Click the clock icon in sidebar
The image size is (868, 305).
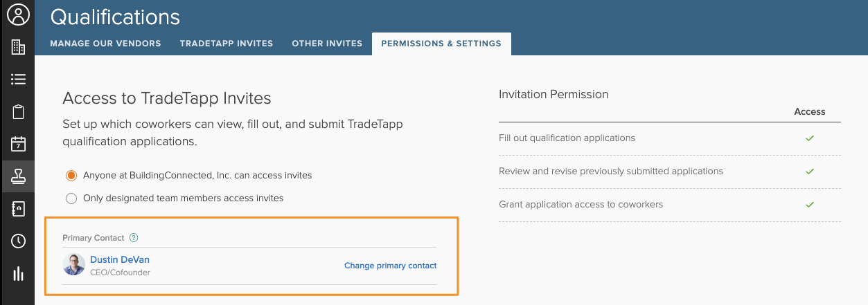tap(18, 241)
